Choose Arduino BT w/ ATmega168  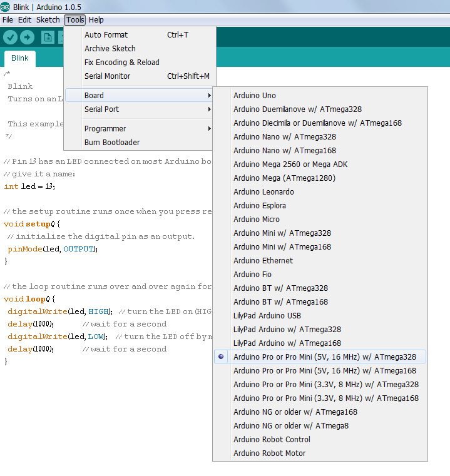pyautogui.click(x=320, y=301)
